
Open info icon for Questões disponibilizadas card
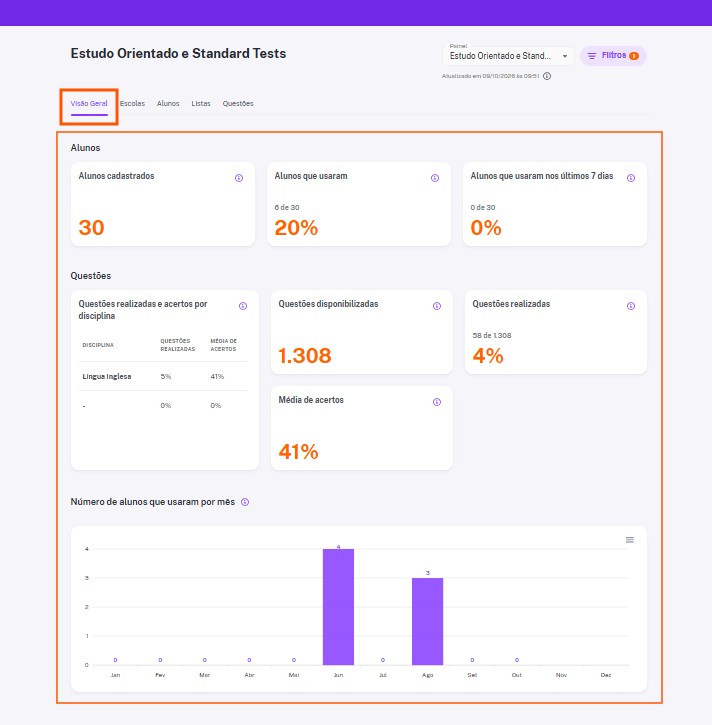point(436,306)
